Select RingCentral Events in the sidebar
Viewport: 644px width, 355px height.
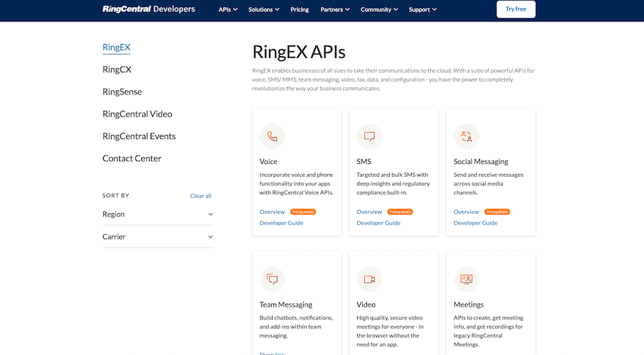(139, 136)
